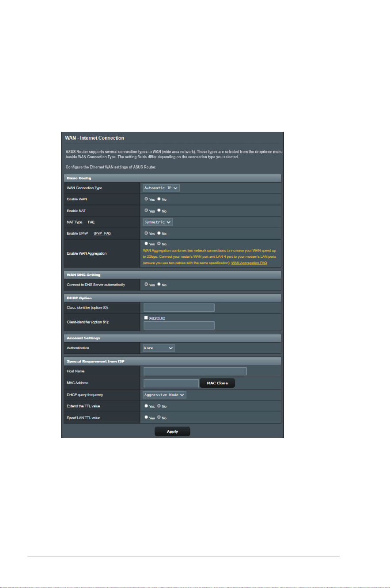390x588 pixels.
Task: Select No for Enable UPnP
Action: (159, 233)
